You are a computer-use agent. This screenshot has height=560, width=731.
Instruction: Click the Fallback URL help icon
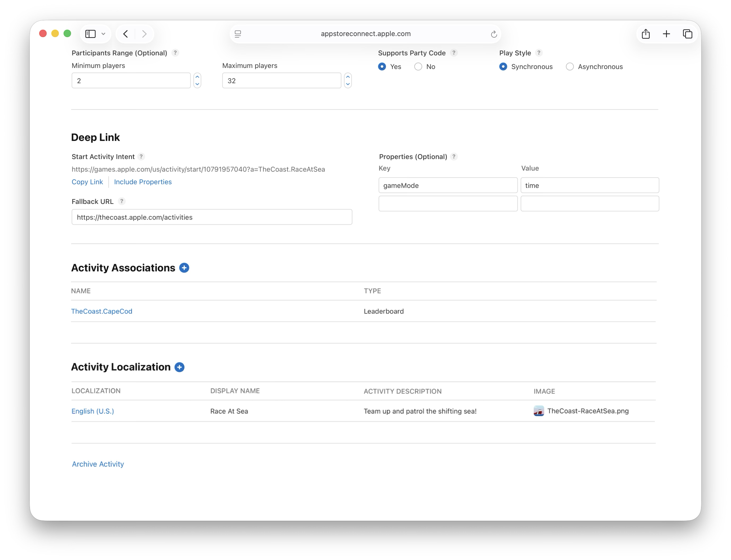click(122, 201)
